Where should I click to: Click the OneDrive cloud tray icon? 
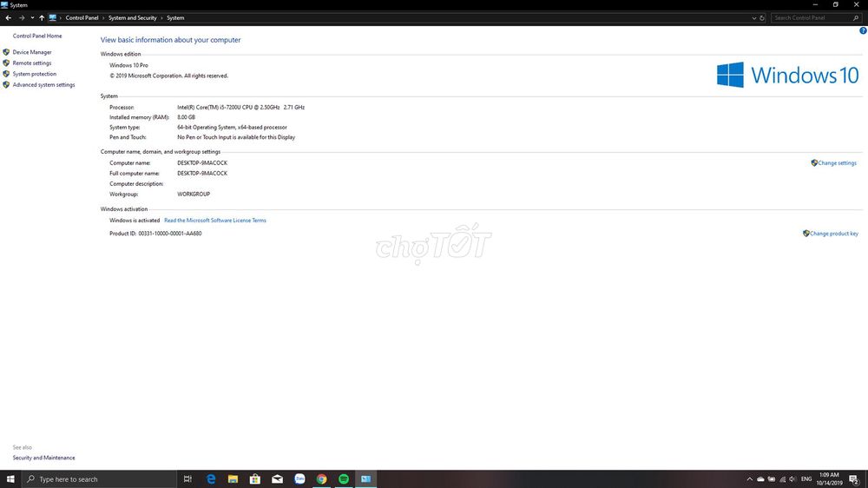(x=760, y=479)
